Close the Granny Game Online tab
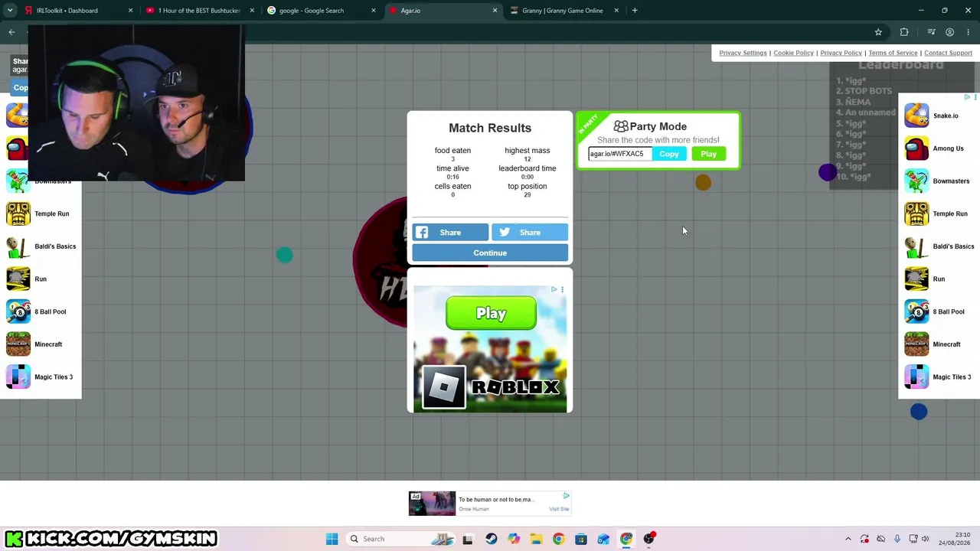Image resolution: width=980 pixels, height=551 pixels. (616, 11)
